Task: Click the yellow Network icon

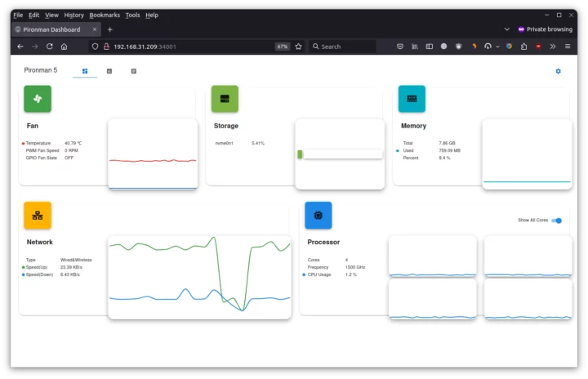Action: point(38,216)
